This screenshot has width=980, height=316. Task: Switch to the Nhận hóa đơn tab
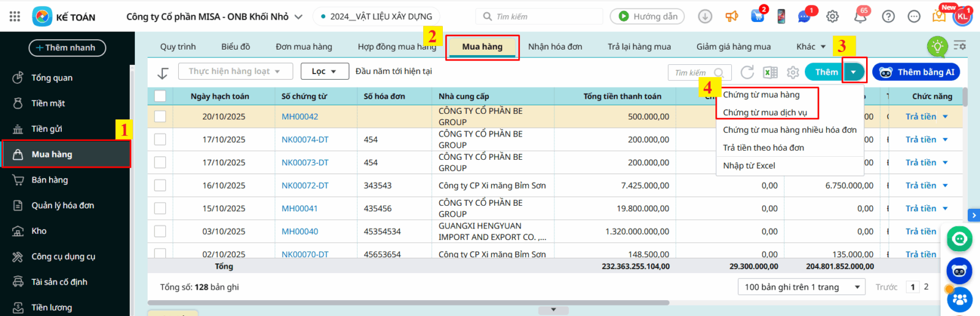coord(555,47)
